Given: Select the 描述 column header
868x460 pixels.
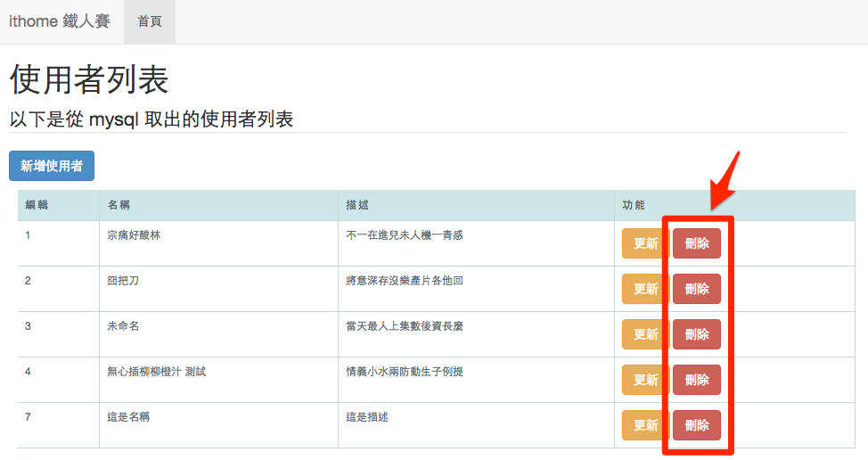Looking at the screenshot, I should click(356, 205).
